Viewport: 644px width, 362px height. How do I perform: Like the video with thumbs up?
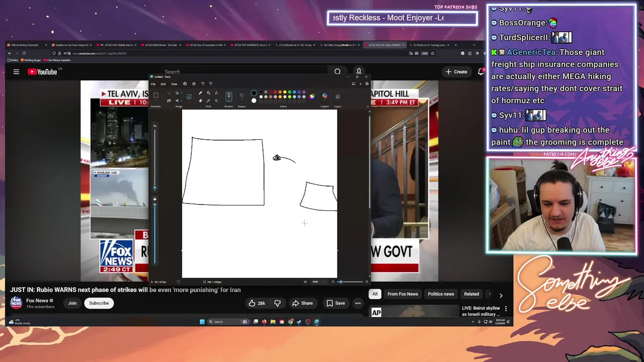257,303
